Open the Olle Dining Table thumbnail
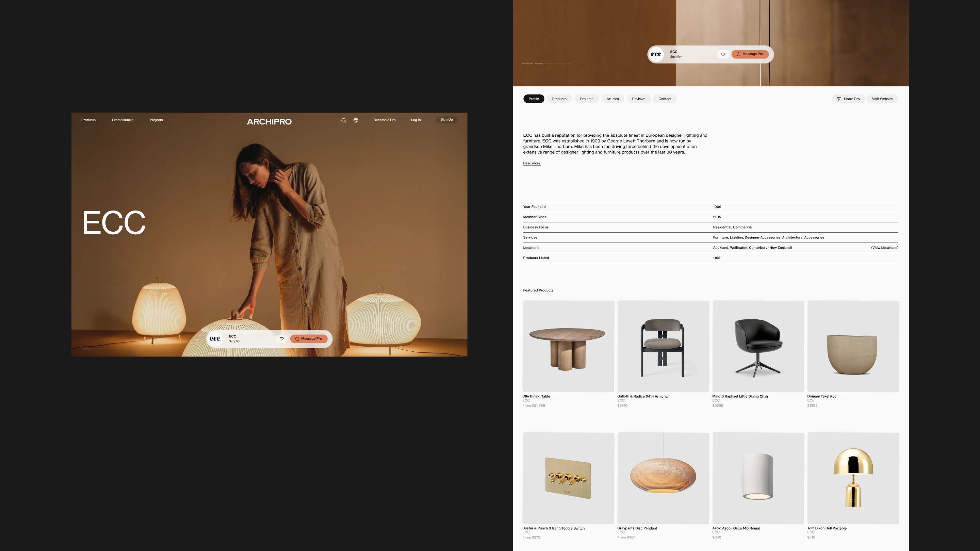The width and height of the screenshot is (980, 551). tap(568, 347)
